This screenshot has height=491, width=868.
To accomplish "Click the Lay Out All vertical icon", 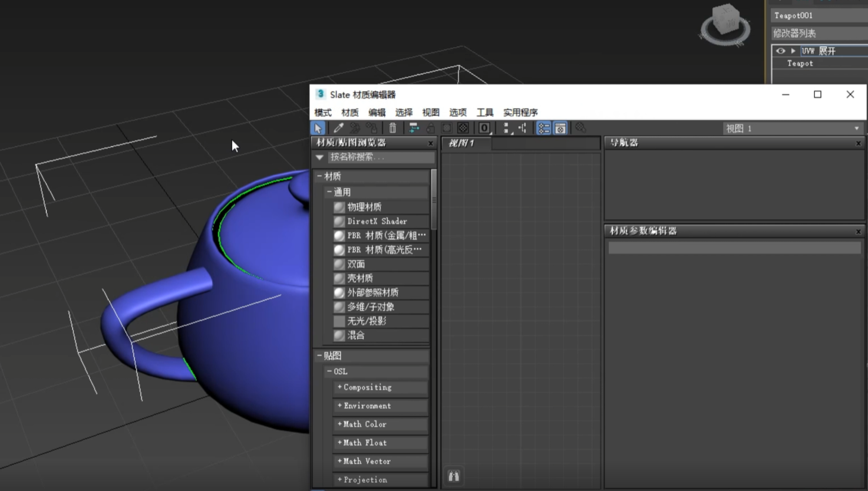I will (506, 128).
